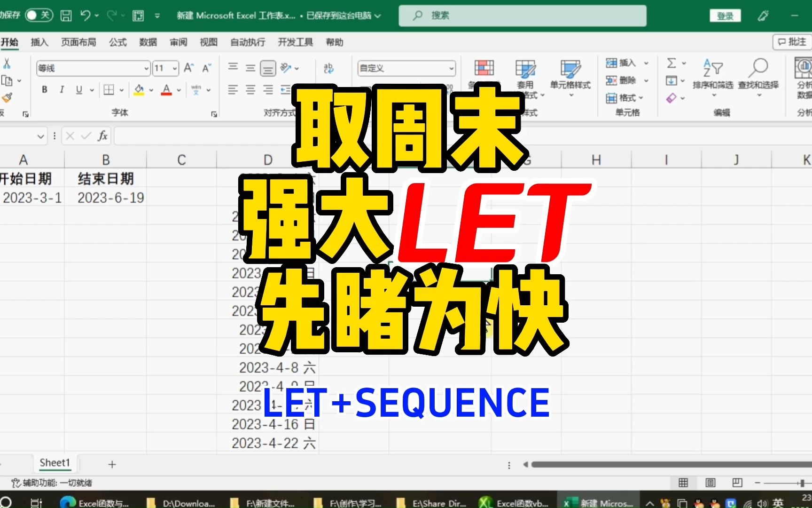Open the Home ribbon tab

pos(9,42)
